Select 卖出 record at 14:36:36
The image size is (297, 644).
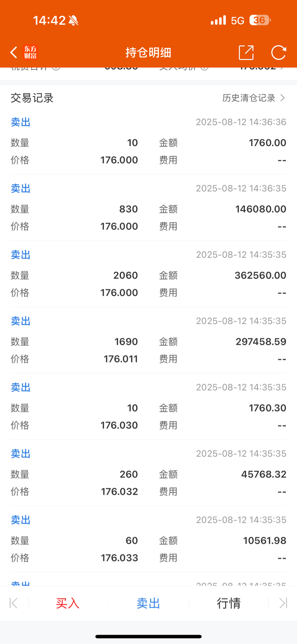click(148, 141)
